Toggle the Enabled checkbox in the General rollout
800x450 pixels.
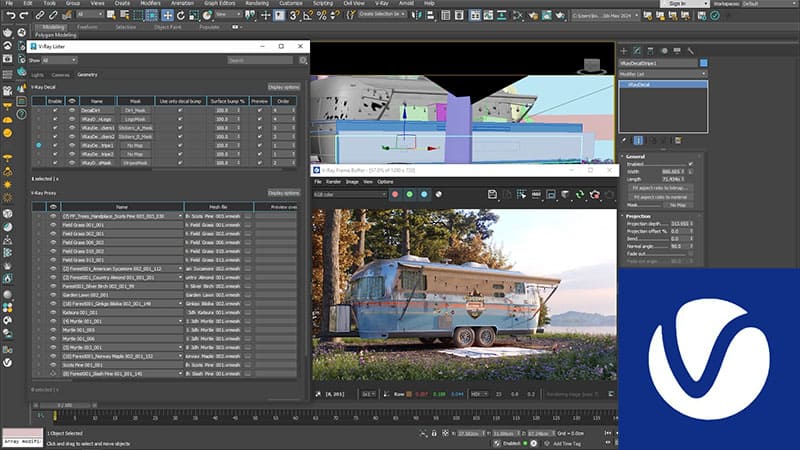pyautogui.click(x=690, y=164)
